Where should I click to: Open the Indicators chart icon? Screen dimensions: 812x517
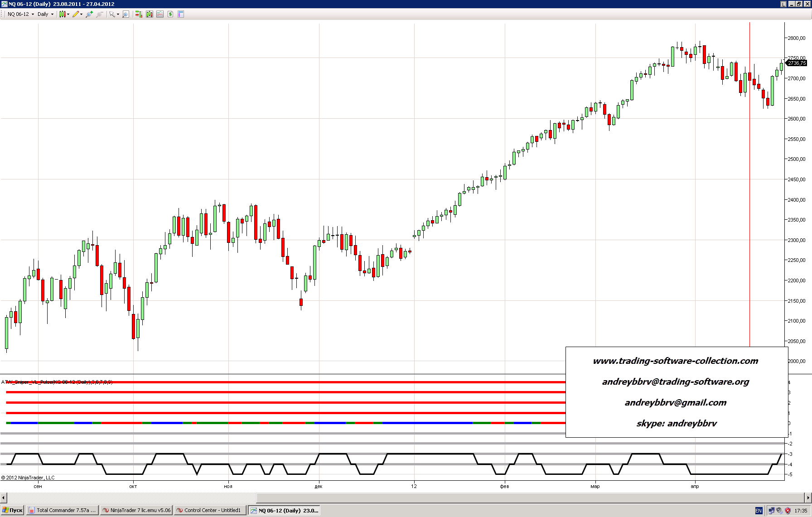160,14
